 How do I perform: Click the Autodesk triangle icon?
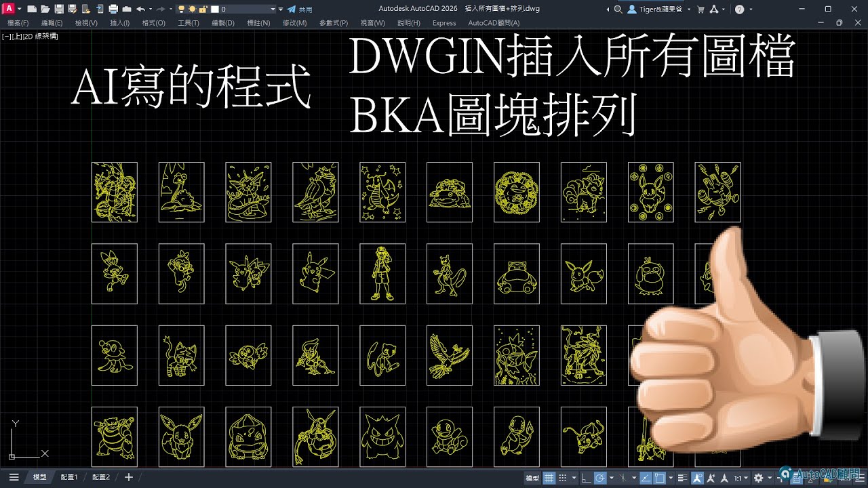pos(714,9)
